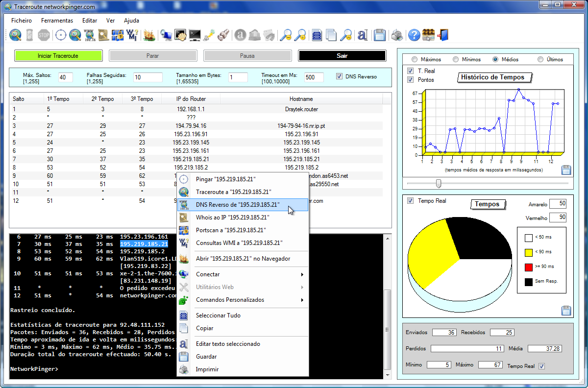Click the slider thumb below the history chart
Screen dimensions: 588x388
coord(439,184)
